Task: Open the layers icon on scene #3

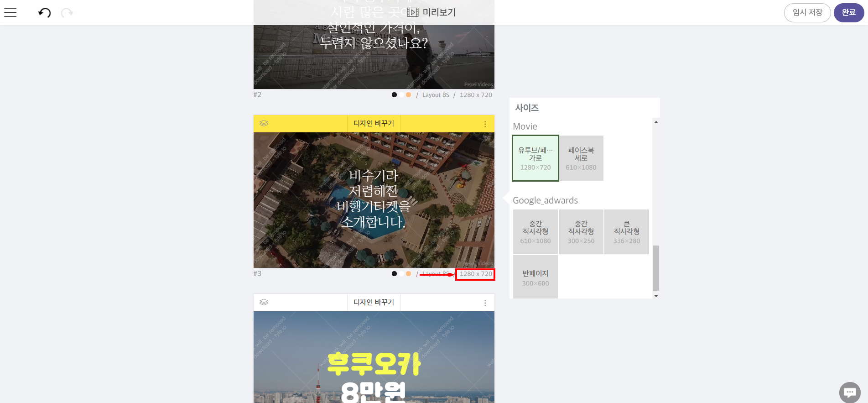Action: (264, 123)
